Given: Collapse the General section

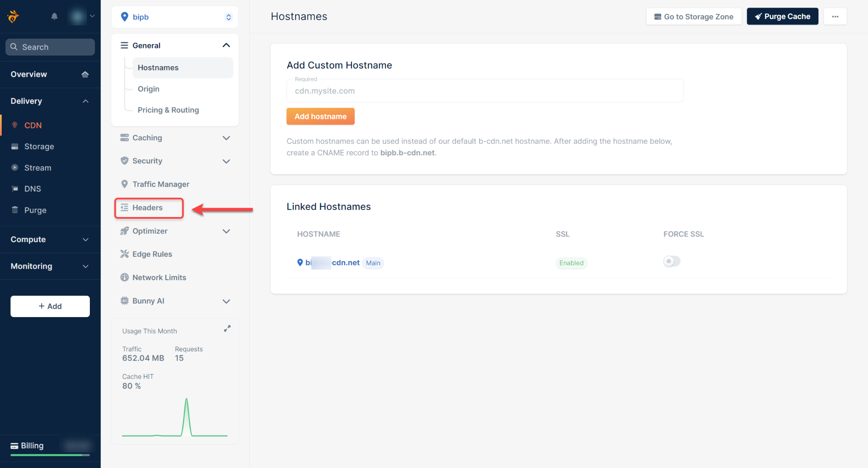Looking at the screenshot, I should pos(226,45).
